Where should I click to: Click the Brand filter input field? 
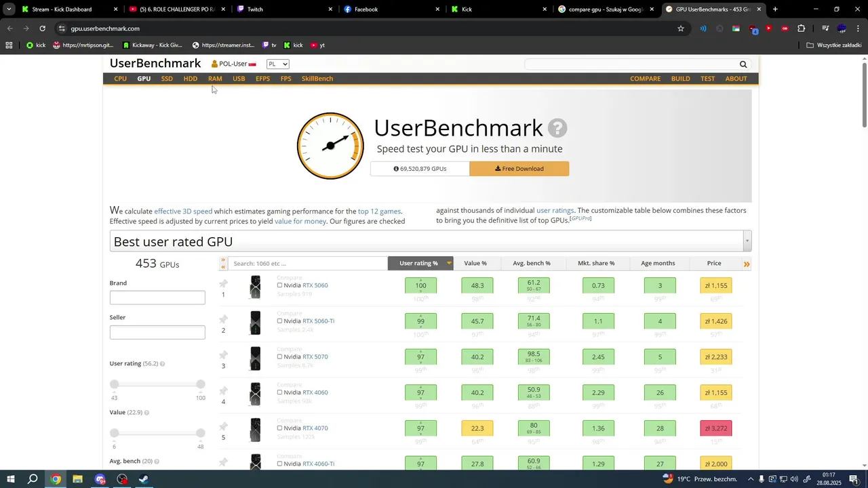point(157,298)
